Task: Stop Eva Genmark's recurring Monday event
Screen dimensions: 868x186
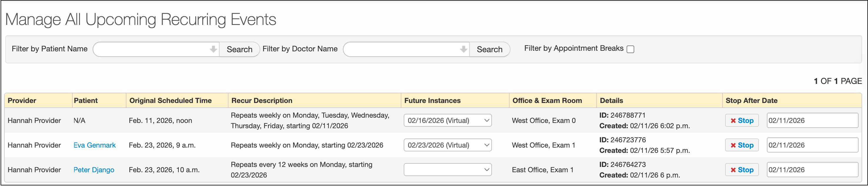Action: click(742, 145)
